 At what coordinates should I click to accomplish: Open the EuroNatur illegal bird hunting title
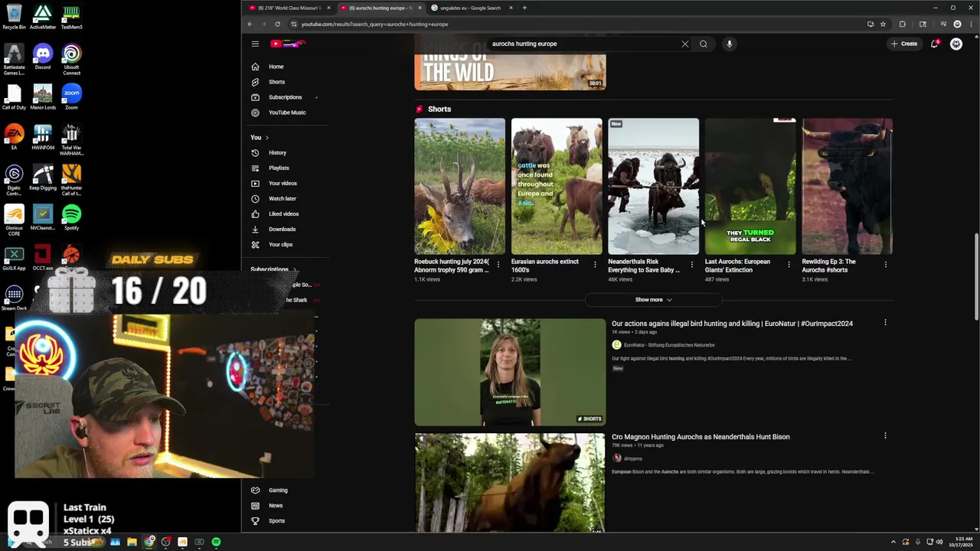[732, 324]
